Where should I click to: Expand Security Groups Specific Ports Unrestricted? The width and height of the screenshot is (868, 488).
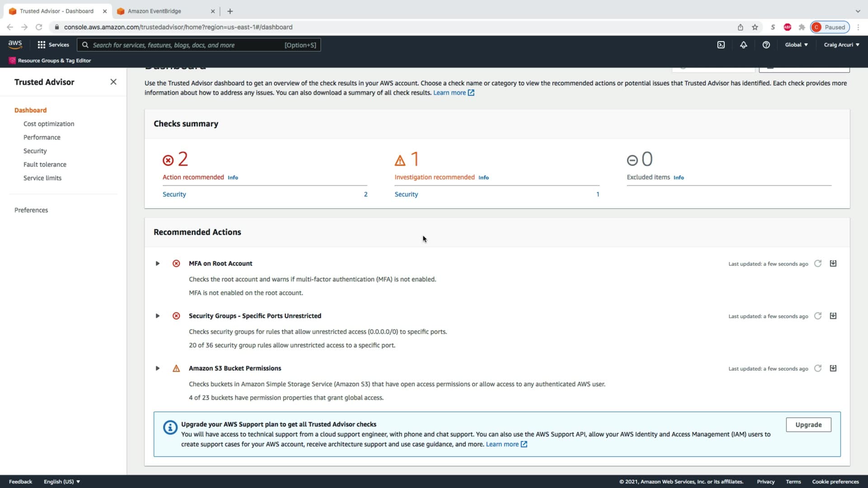tap(157, 316)
